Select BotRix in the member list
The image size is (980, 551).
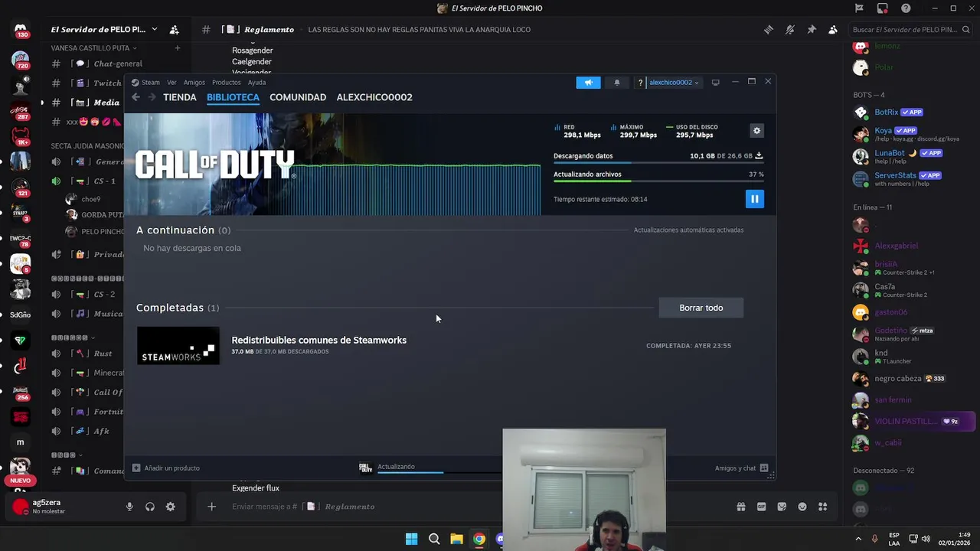coord(911,112)
